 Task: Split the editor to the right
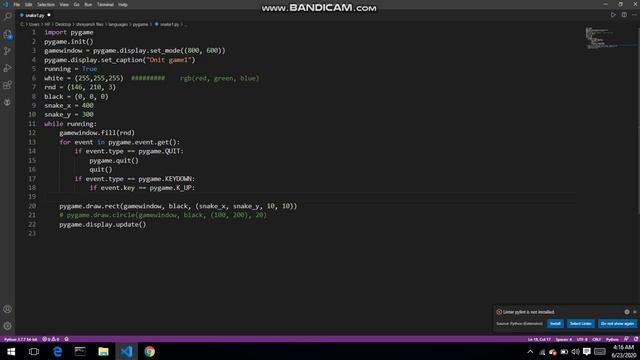[624, 15]
